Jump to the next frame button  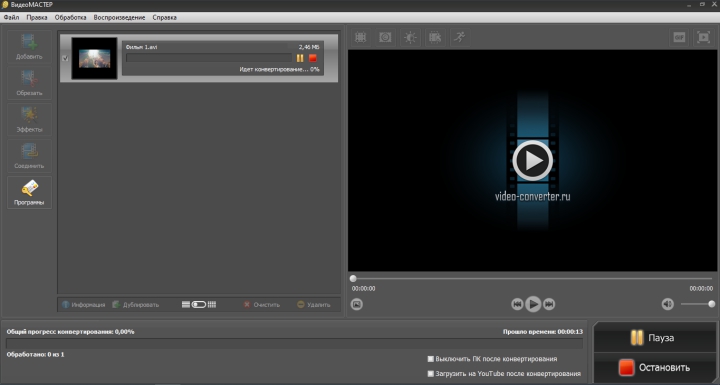[549, 304]
